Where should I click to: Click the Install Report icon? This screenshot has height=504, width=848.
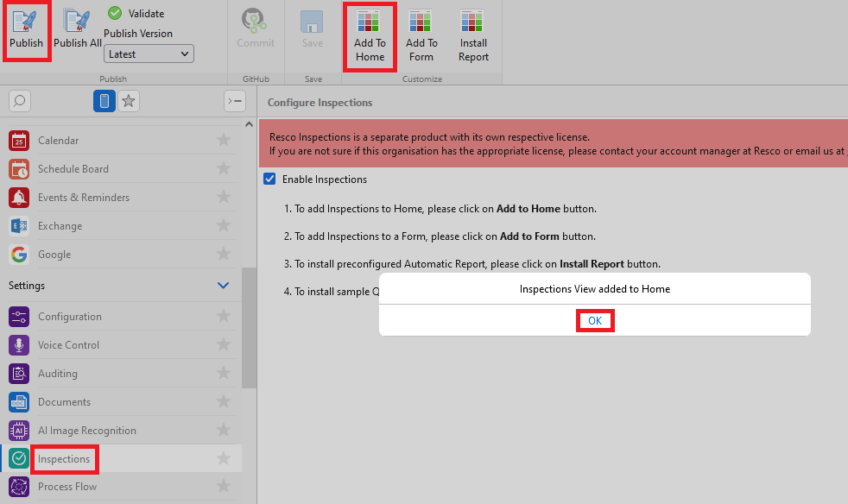click(473, 22)
